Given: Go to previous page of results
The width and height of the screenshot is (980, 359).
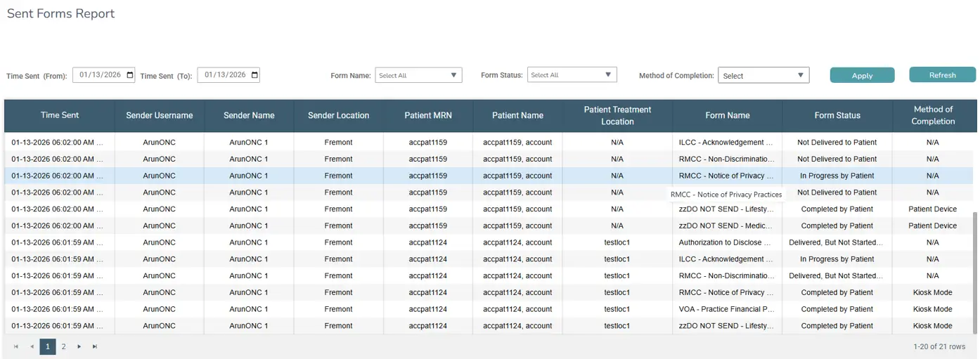Looking at the screenshot, I should pyautogui.click(x=32, y=346).
